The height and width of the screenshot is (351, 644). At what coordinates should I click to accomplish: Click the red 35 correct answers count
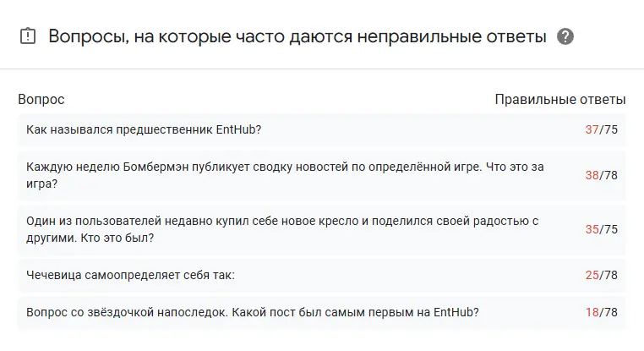pos(592,229)
